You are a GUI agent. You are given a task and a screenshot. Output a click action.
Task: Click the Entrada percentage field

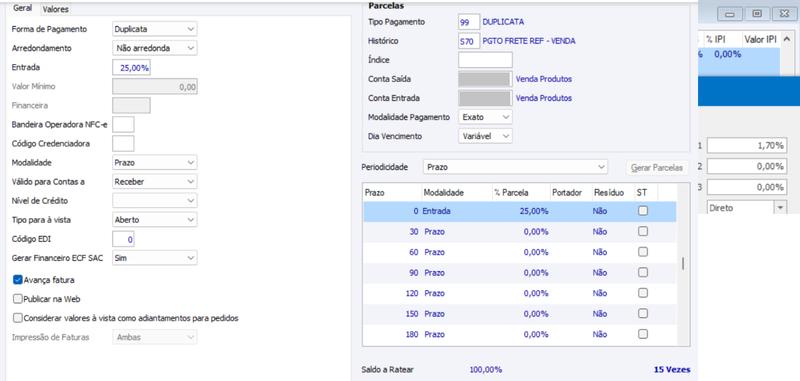(131, 67)
